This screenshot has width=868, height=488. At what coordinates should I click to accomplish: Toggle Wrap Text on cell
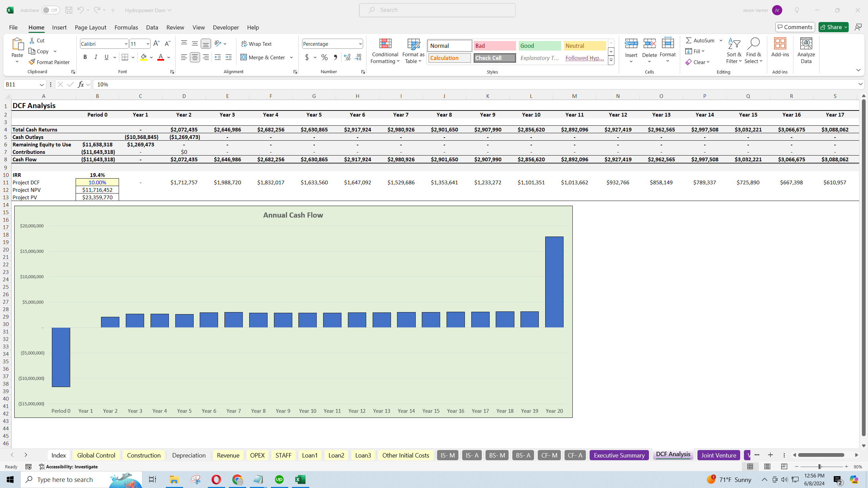(x=256, y=44)
